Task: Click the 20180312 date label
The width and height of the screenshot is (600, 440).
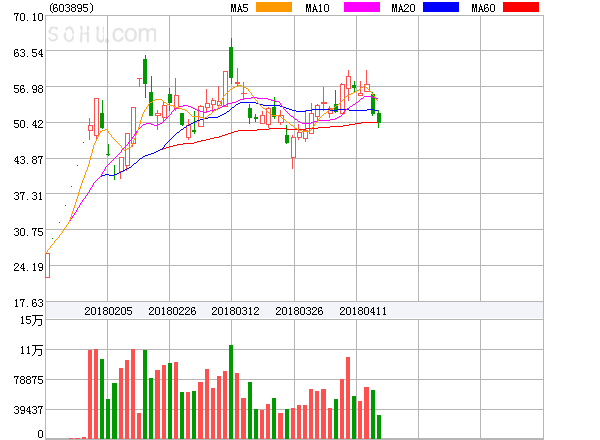Action: click(x=235, y=311)
